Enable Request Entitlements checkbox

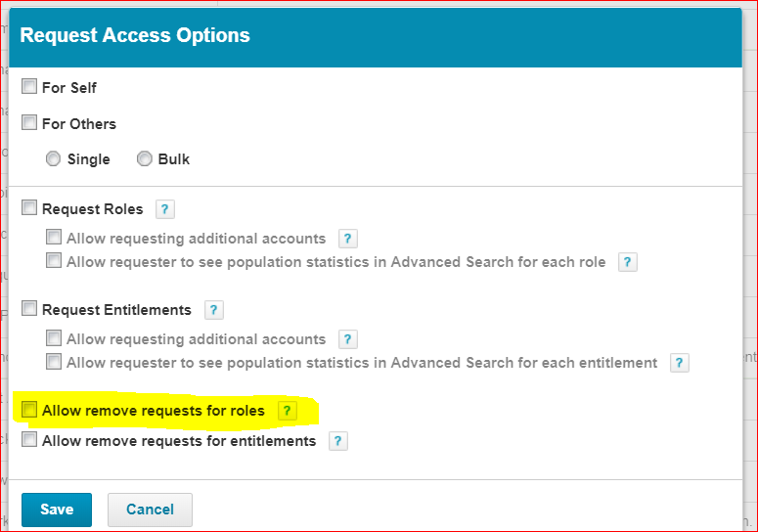pyautogui.click(x=29, y=309)
